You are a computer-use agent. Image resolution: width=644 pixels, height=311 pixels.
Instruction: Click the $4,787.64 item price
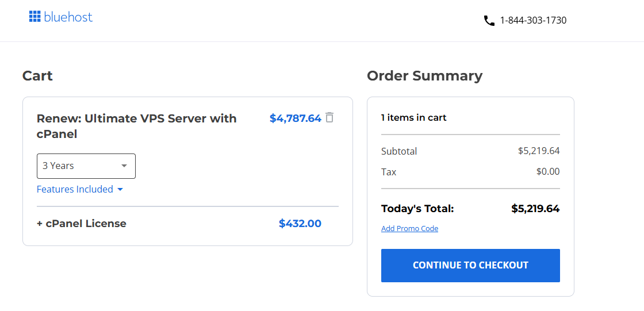coord(296,118)
